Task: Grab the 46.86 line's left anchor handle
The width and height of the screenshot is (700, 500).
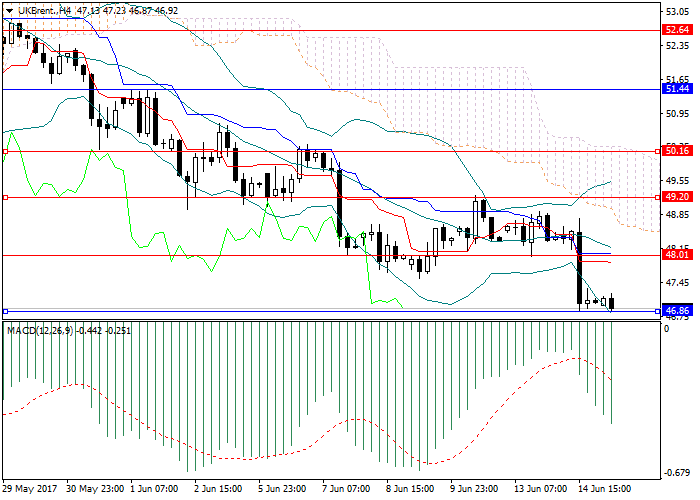Action: click(x=5, y=311)
